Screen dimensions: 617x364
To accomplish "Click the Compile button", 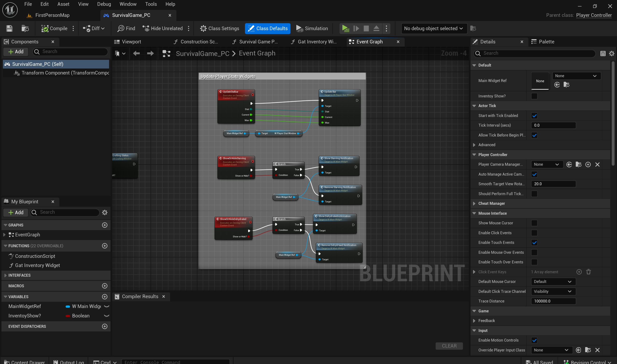I will click(x=55, y=28).
